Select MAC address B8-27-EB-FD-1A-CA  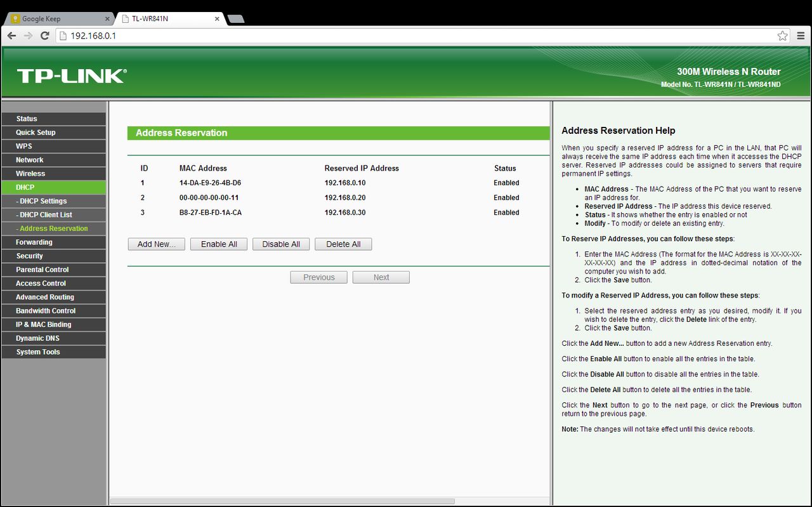click(211, 213)
